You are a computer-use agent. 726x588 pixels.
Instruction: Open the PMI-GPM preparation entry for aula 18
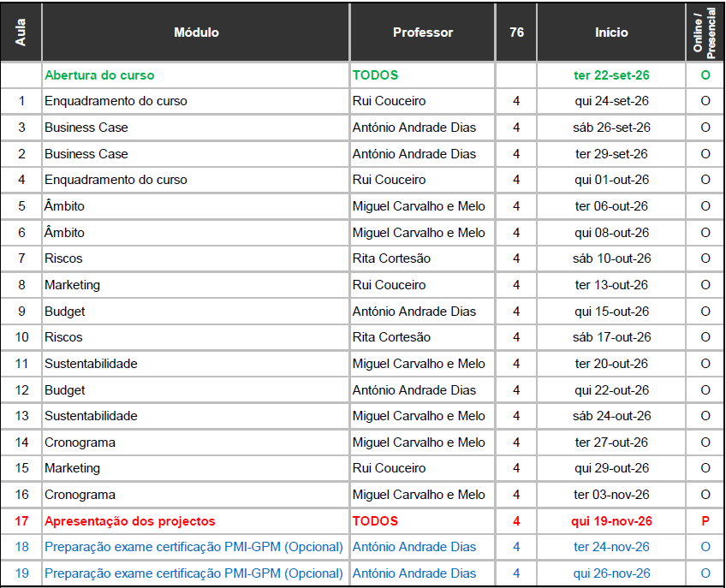(193, 547)
